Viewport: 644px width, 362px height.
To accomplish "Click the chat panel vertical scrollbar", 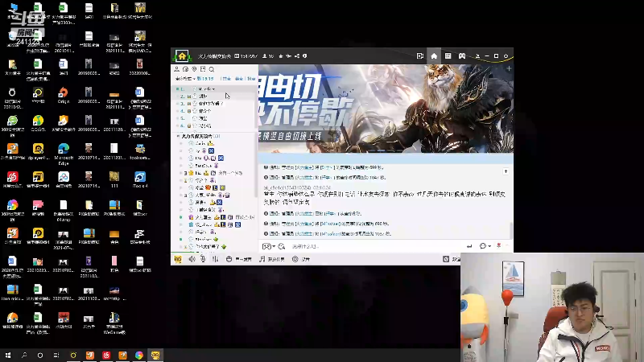I will tap(511, 230).
